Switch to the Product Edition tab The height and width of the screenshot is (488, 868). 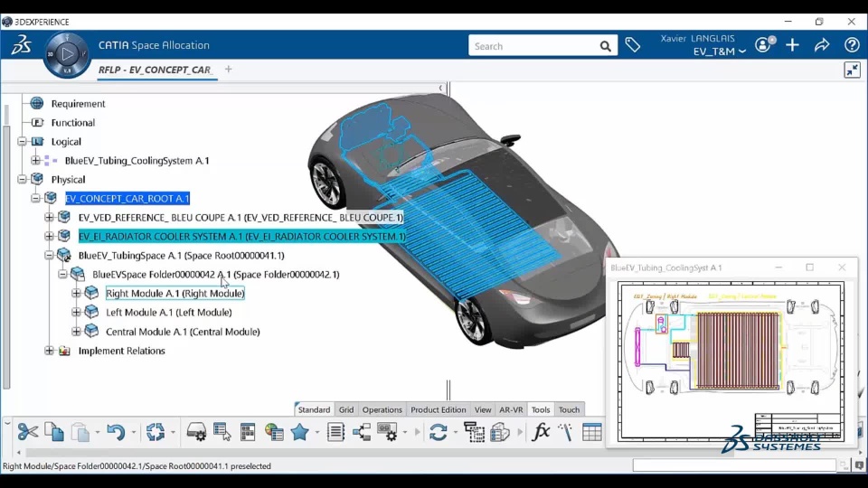pos(438,409)
